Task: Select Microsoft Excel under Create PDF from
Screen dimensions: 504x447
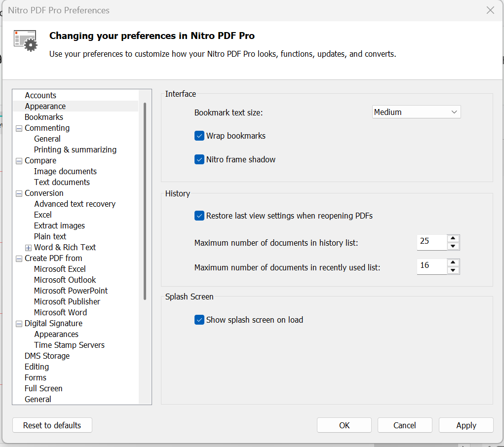Action: [x=60, y=269]
